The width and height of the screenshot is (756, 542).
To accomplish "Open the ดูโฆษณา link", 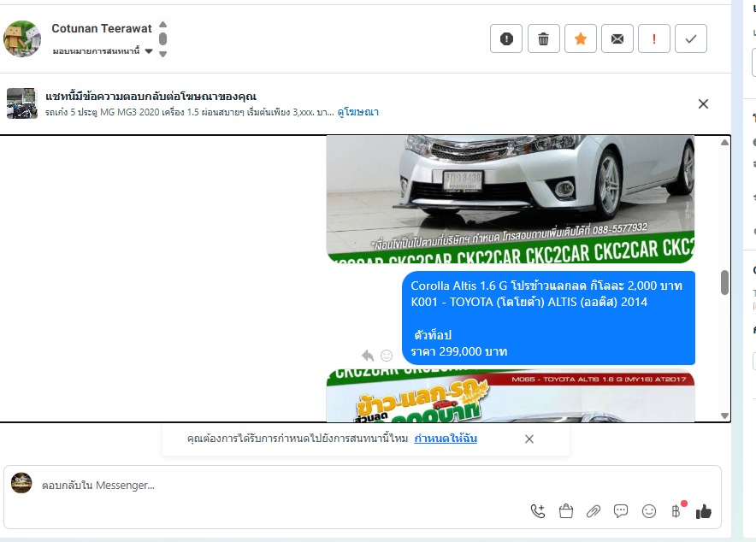I will pos(357,112).
